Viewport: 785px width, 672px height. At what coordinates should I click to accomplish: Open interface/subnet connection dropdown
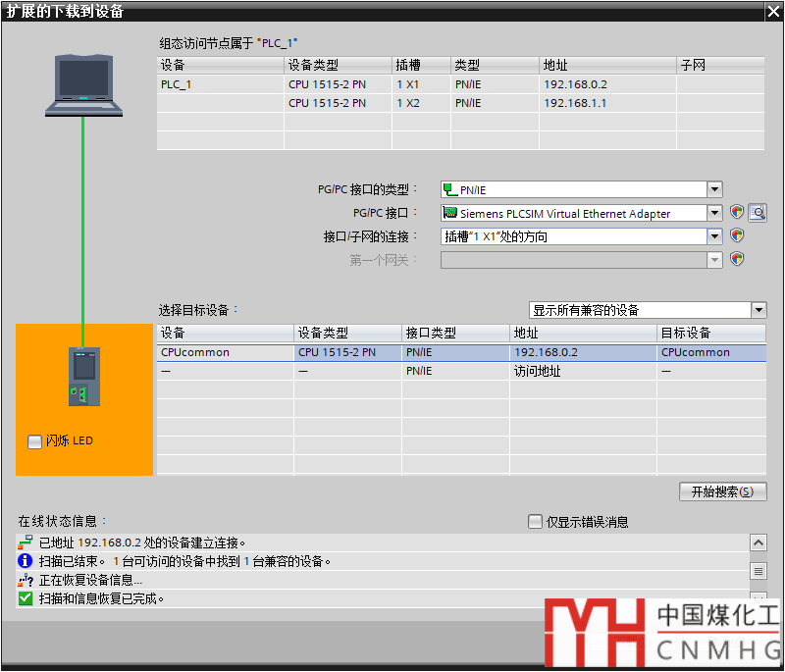714,235
